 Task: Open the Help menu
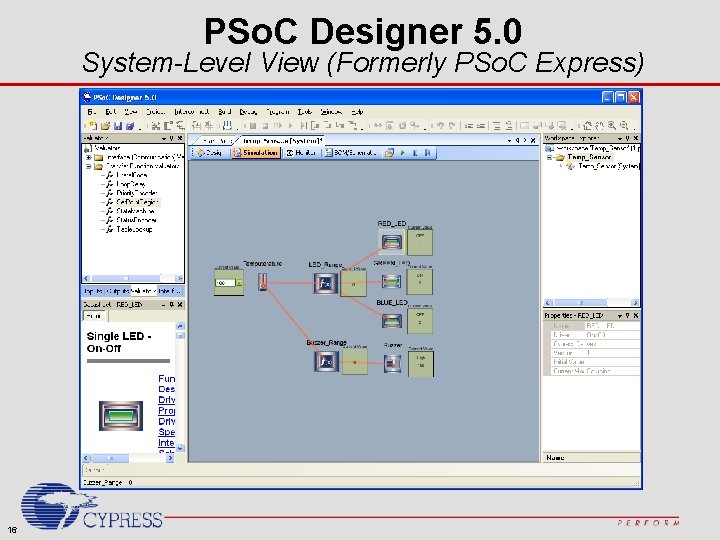tap(357, 112)
